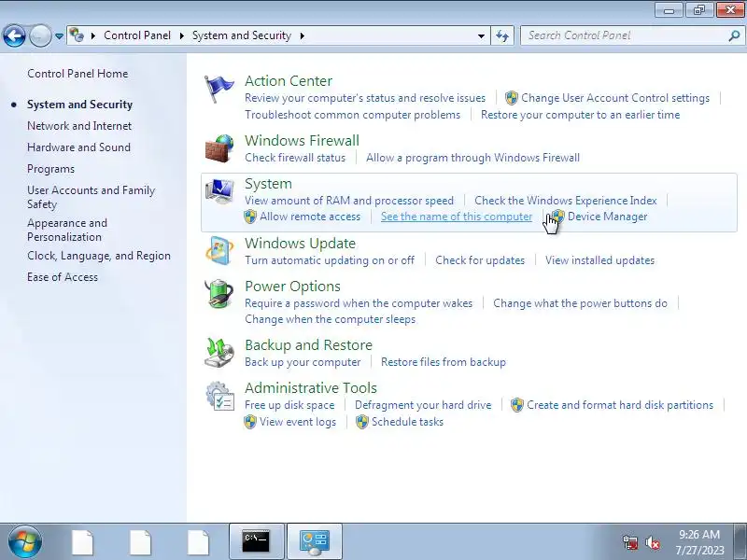This screenshot has height=560, width=747.
Task: Open the Action Center heading
Action: [289, 81]
